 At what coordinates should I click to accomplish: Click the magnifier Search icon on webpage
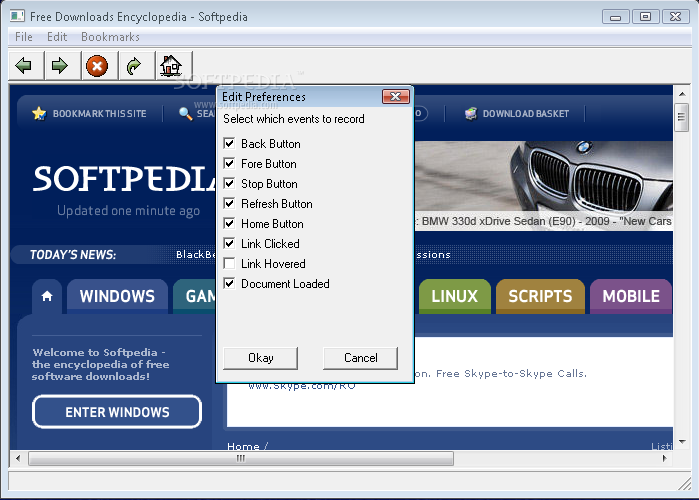[185, 114]
